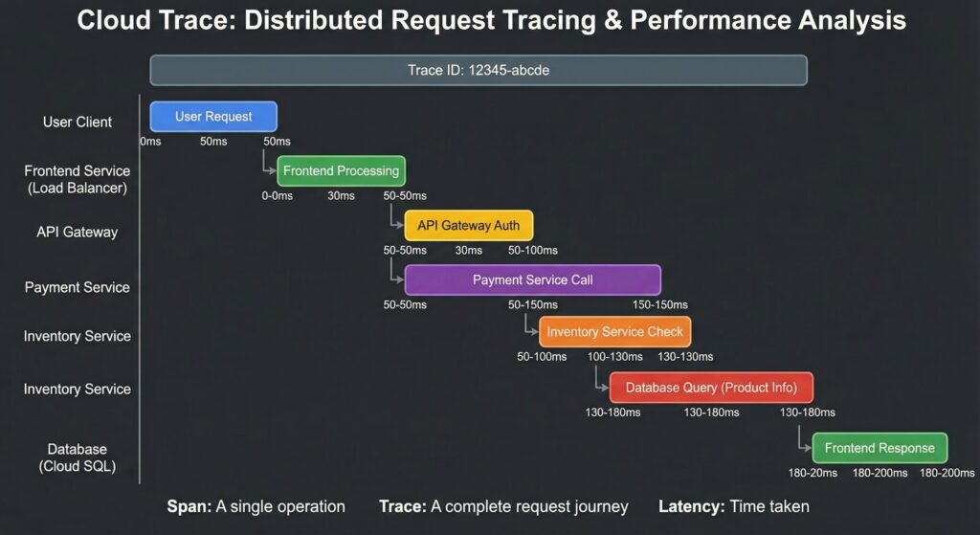
Task: Click the Payment Service row label
Action: tap(77, 287)
